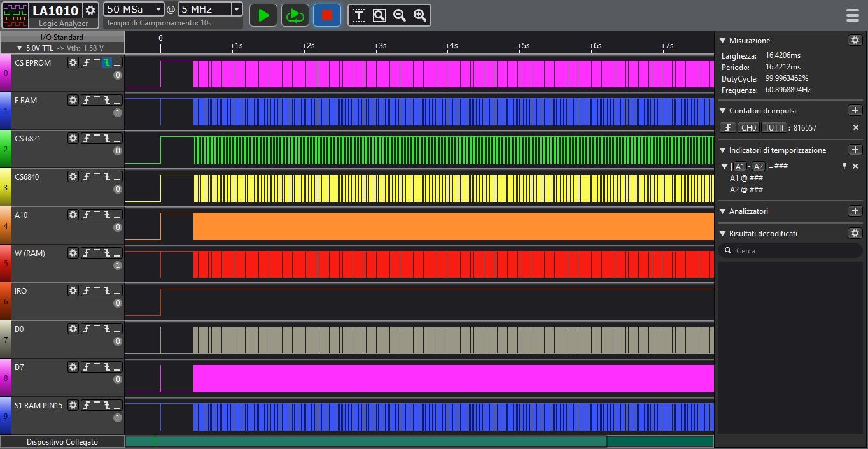
Task: Open the hamburger main menu
Action: tap(853, 15)
